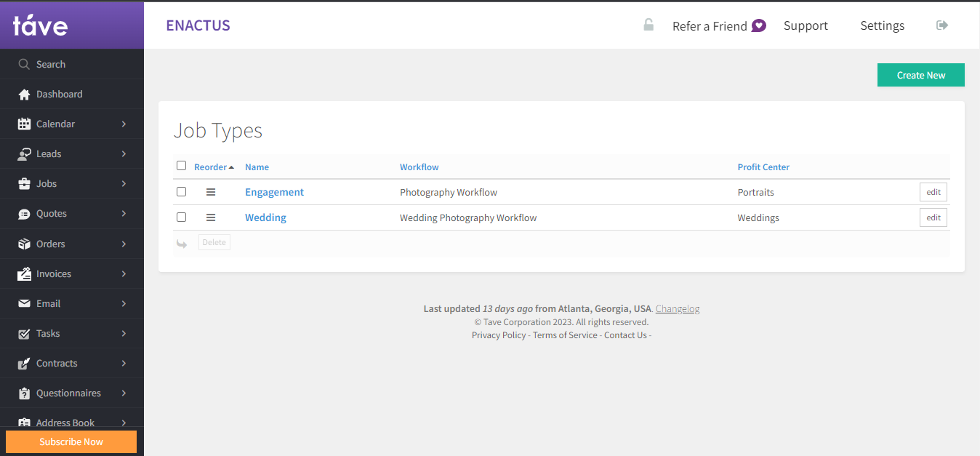Click the Create New button
Screen dimensions: 980x456
920,74
